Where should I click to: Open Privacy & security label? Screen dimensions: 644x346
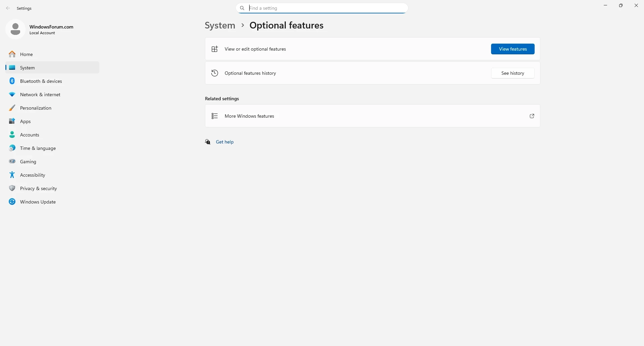(x=39, y=188)
